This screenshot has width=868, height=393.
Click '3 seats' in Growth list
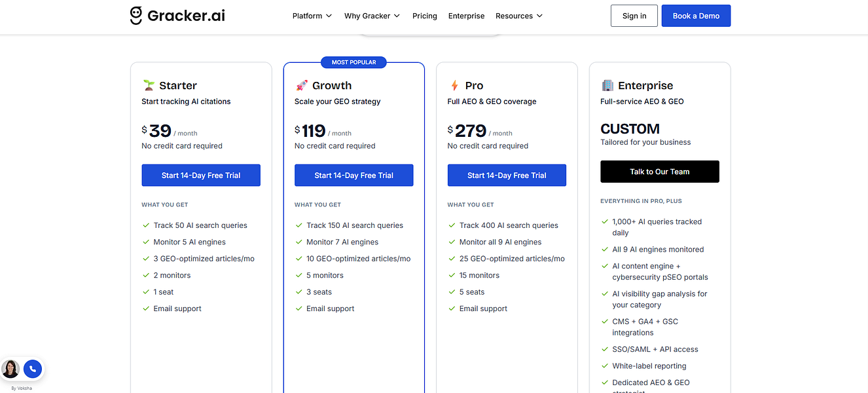[319, 292]
